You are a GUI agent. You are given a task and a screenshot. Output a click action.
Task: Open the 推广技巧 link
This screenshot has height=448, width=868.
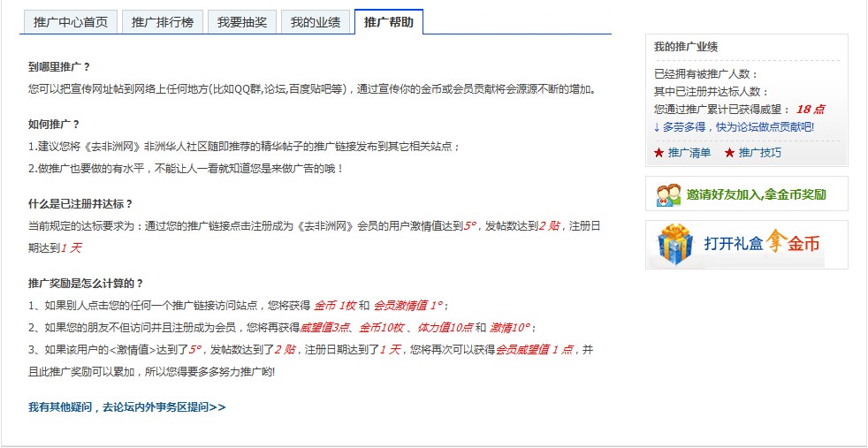(x=760, y=153)
